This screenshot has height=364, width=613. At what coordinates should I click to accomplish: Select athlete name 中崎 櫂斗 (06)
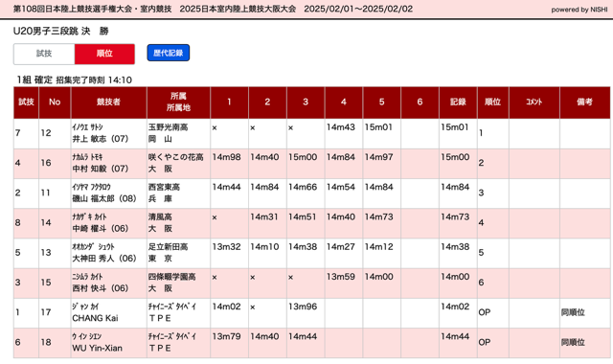(x=100, y=228)
